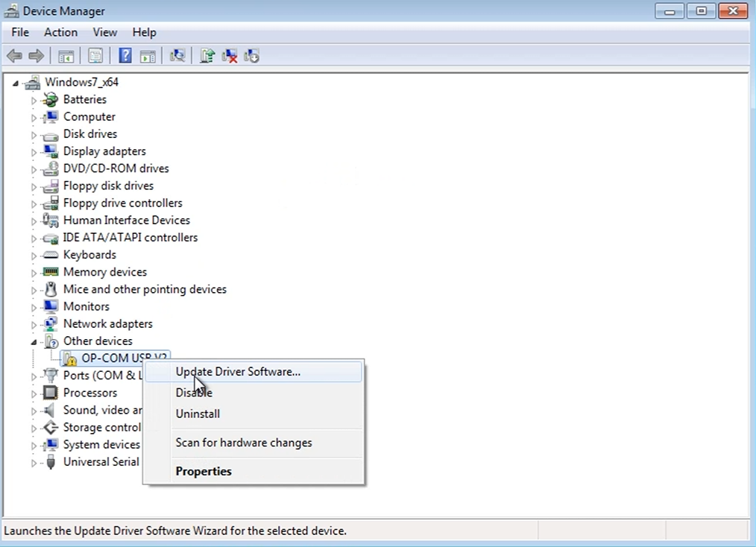The image size is (756, 547).
Task: Click the Processors chip icon
Action: click(50, 393)
